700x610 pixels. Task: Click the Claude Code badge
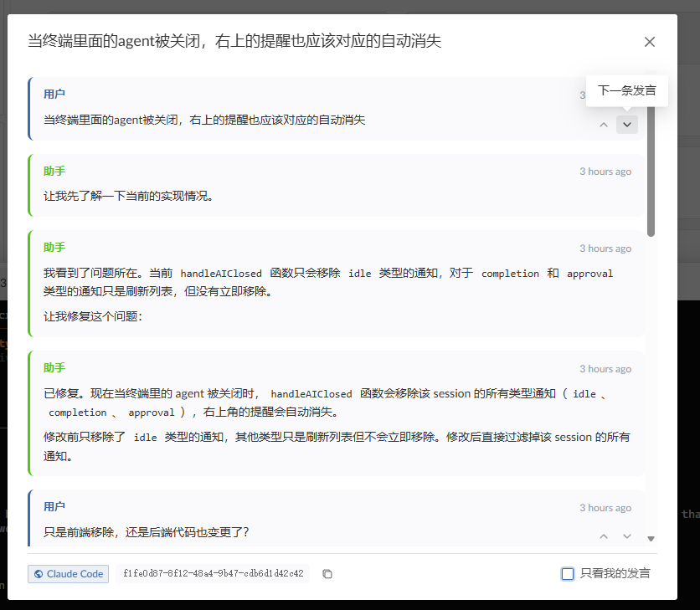click(69, 574)
